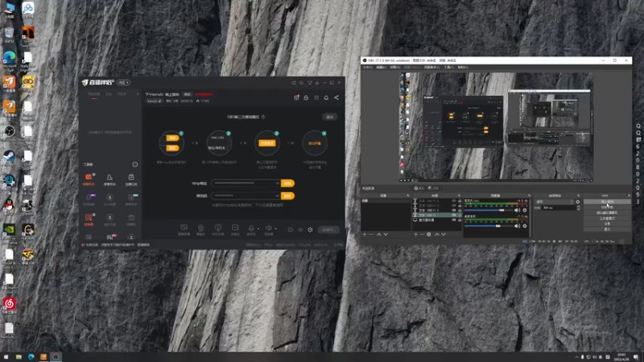The height and width of the screenshot is (362, 644).
Task: Open settings gear for first audio mixer channel
Action: [x=525, y=210]
